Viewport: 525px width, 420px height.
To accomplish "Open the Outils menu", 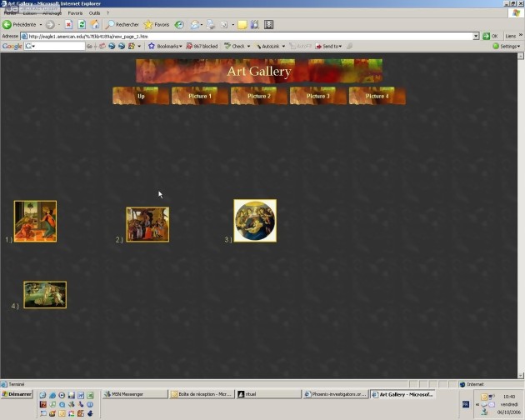I will (94, 13).
